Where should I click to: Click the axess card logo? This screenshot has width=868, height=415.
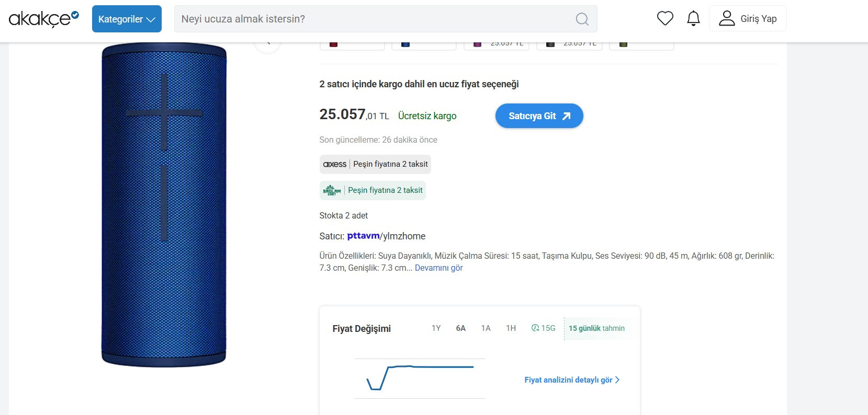point(335,164)
